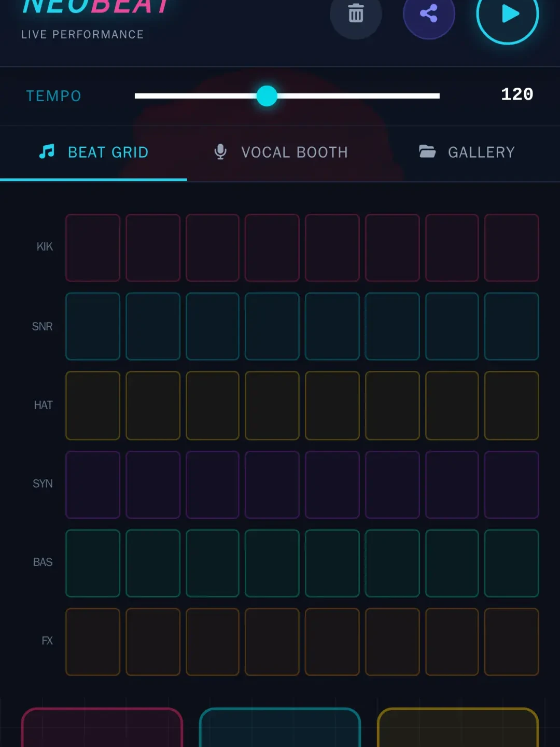Turn on step 5 on the SNR row

click(x=332, y=326)
